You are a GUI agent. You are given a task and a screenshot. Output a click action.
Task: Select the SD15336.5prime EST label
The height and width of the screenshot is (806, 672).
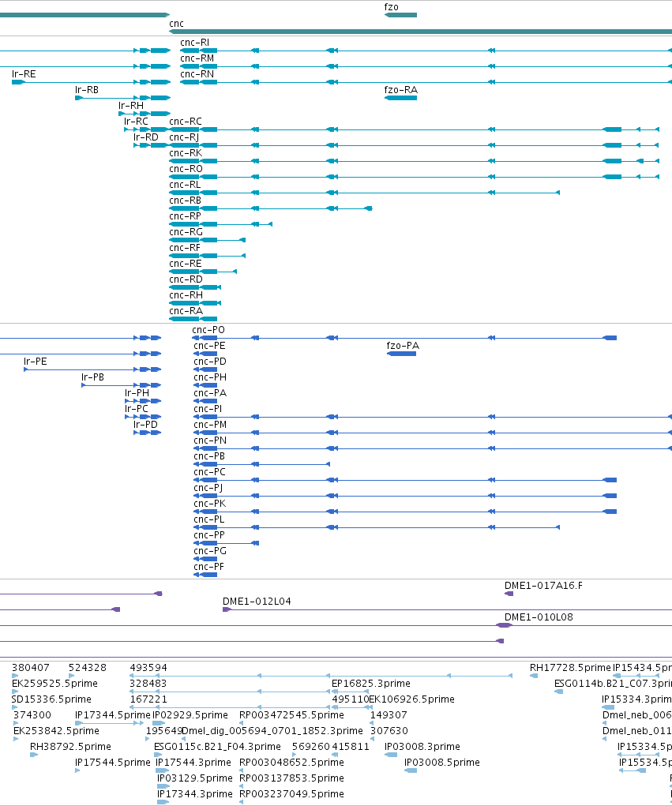point(51,699)
